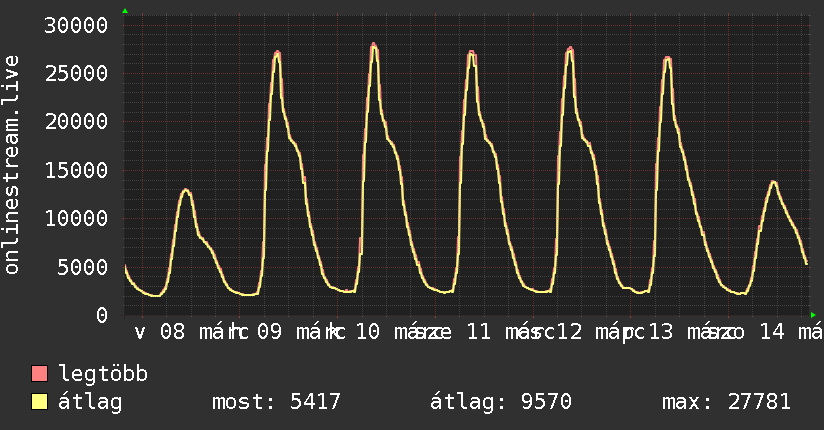Click the 5000 y-axis label
This screenshot has width=824, height=430.
(83, 267)
